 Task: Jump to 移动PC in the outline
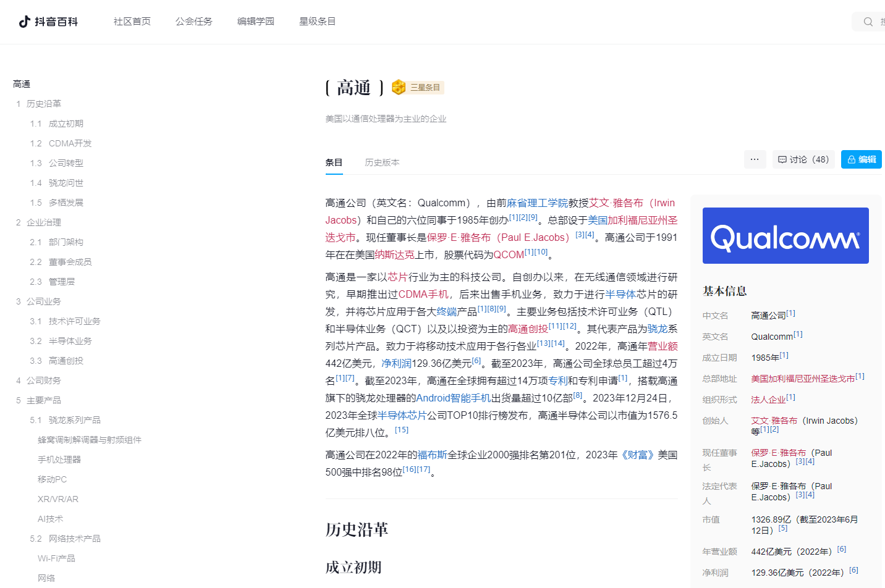[x=53, y=479]
